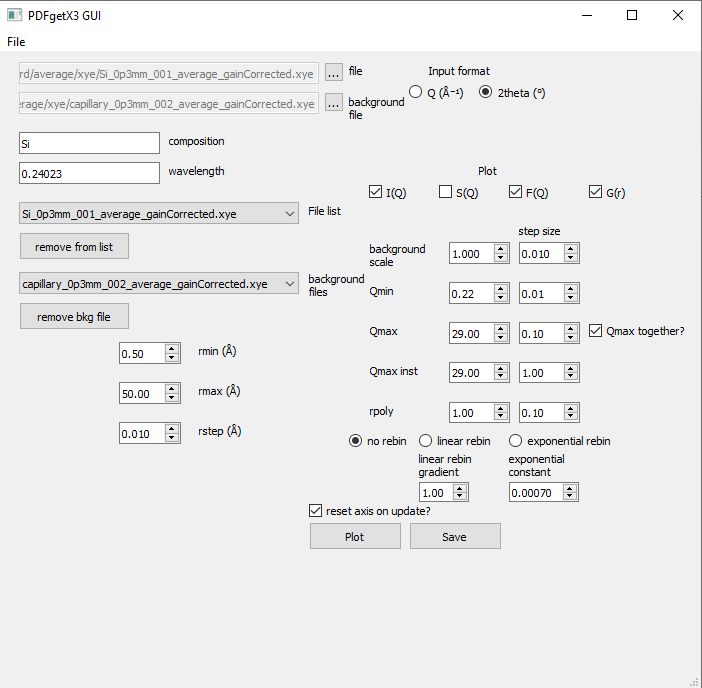Decrease the rpoly value
The height and width of the screenshot is (688, 702).
tap(501, 417)
